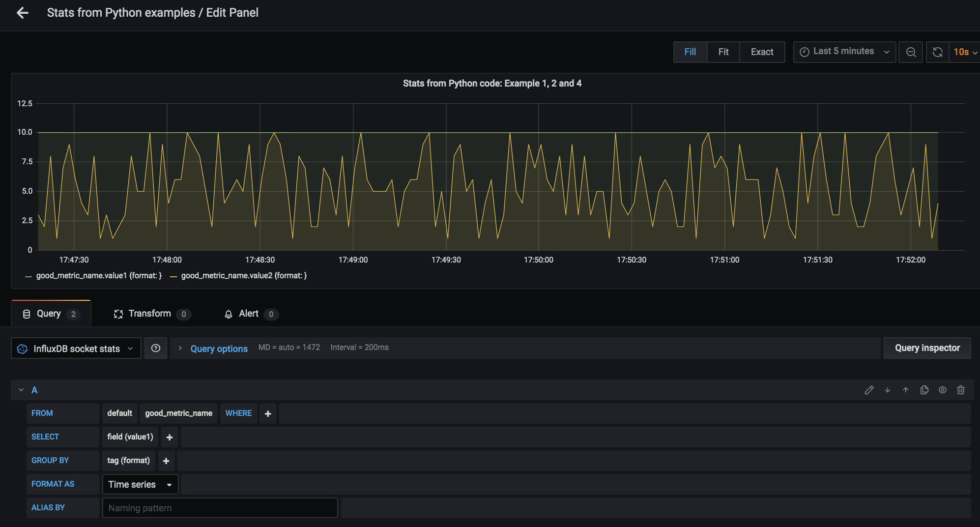The image size is (980, 527).
Task: Switch to the Query tab
Action: click(51, 314)
